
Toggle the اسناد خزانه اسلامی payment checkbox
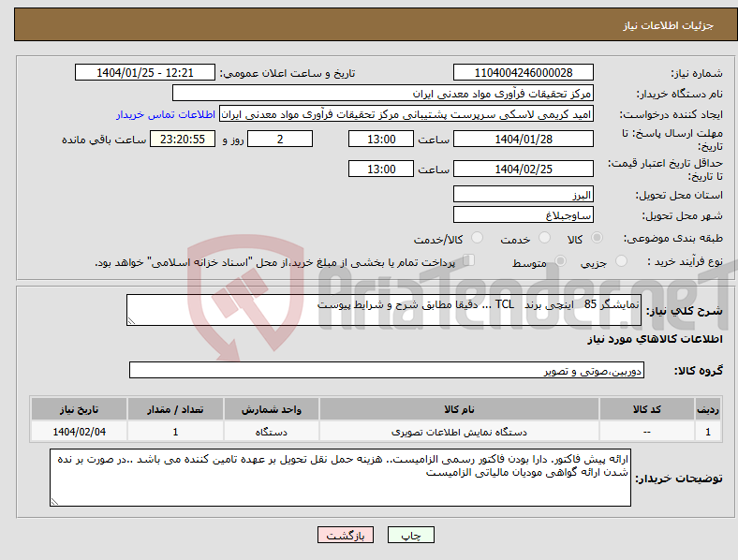(x=469, y=260)
